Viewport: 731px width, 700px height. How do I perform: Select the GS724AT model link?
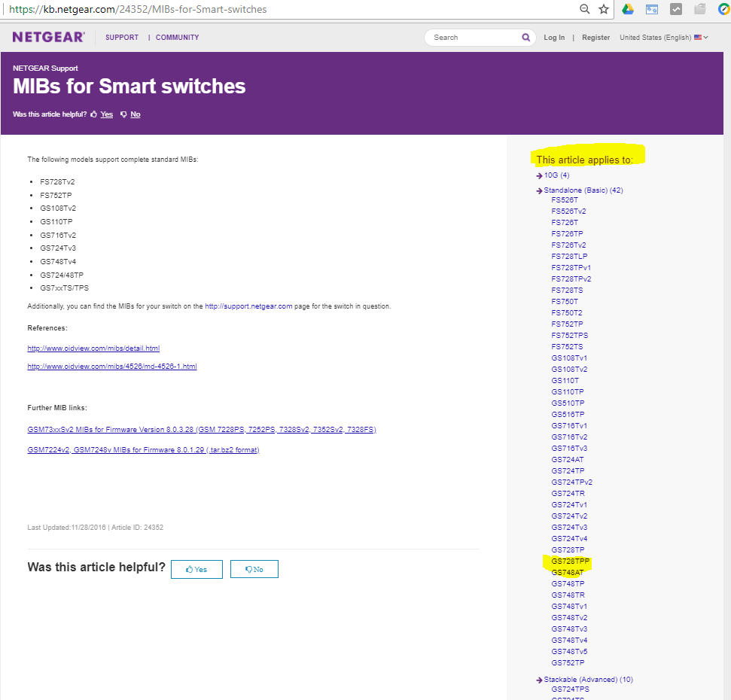pos(568,460)
